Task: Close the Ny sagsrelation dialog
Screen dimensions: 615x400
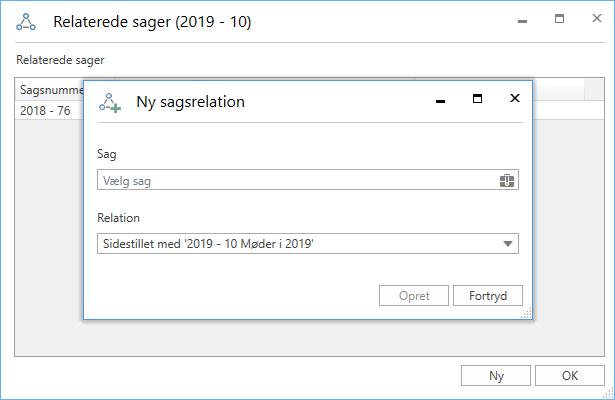Action: coord(514,99)
